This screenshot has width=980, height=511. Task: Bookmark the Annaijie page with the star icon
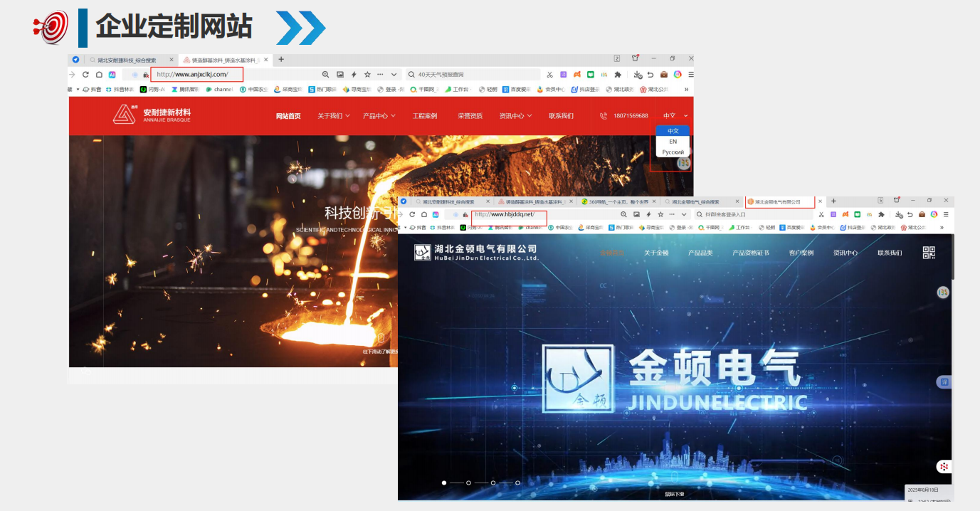pos(367,74)
